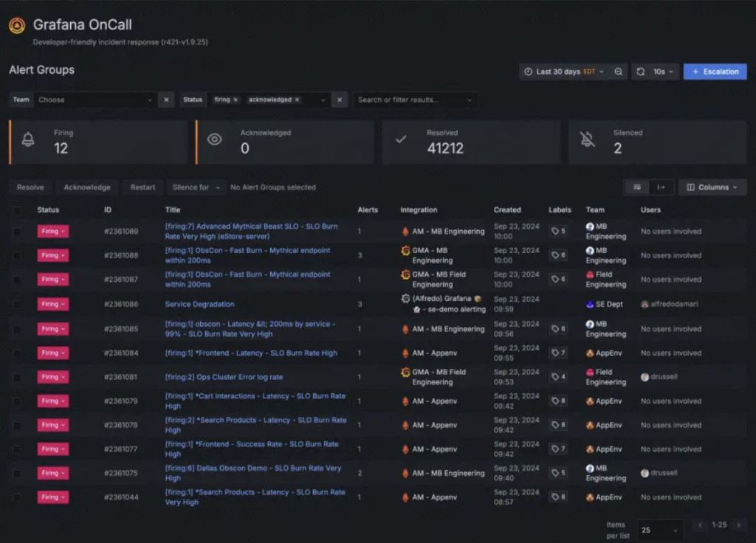Image resolution: width=756 pixels, height=543 pixels.
Task: Click the Search or filter results field
Action: click(x=415, y=100)
